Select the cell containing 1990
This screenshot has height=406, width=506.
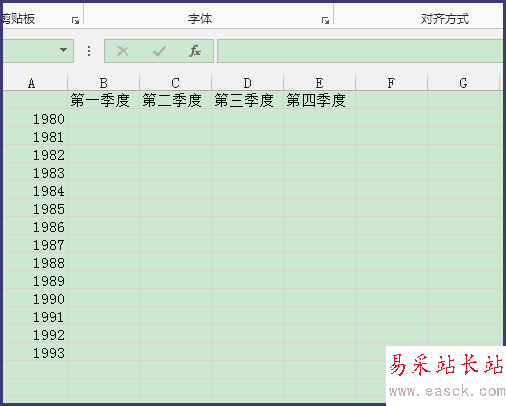pyautogui.click(x=35, y=298)
